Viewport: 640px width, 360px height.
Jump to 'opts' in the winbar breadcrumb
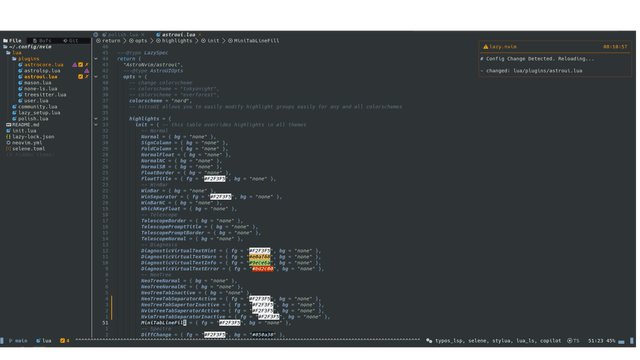138,41
